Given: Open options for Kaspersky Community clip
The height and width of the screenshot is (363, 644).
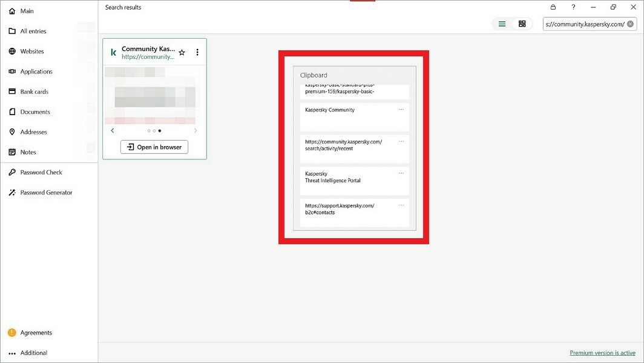Looking at the screenshot, I should [401, 109].
